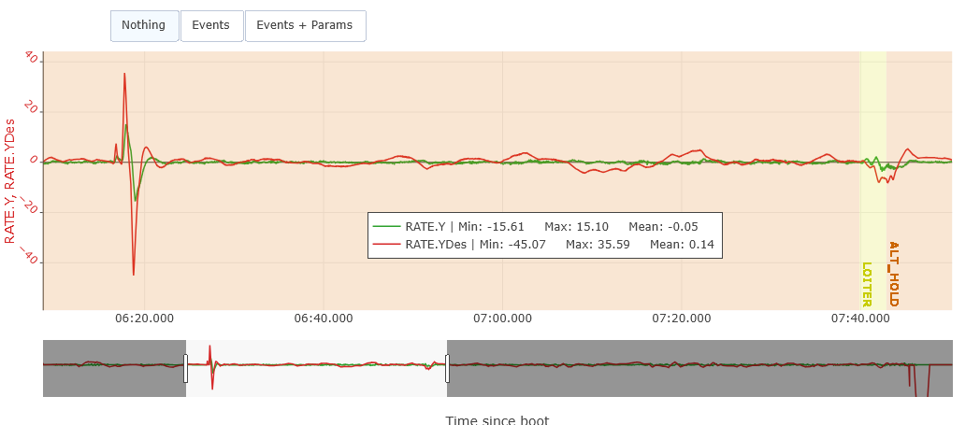Screen dimensions: 980x425
Task: Click the 07:00.000 time axis tick
Action: 502,319
